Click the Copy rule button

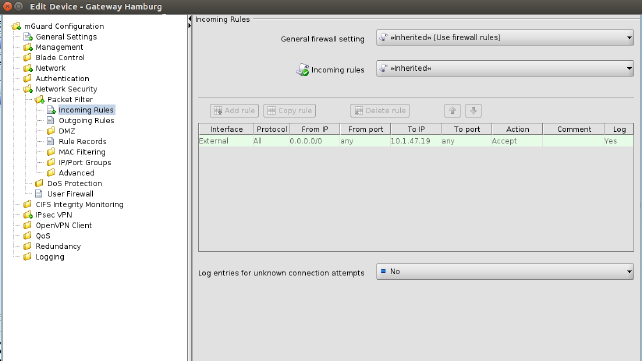click(289, 111)
